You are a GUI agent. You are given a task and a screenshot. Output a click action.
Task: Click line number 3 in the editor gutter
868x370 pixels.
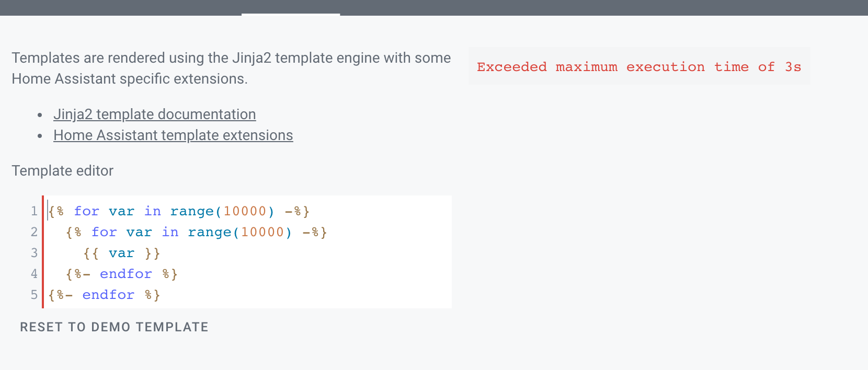pos(34,253)
